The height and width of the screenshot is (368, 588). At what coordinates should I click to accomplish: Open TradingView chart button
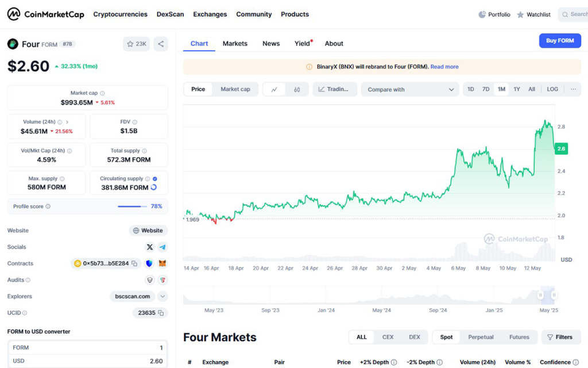coord(335,89)
